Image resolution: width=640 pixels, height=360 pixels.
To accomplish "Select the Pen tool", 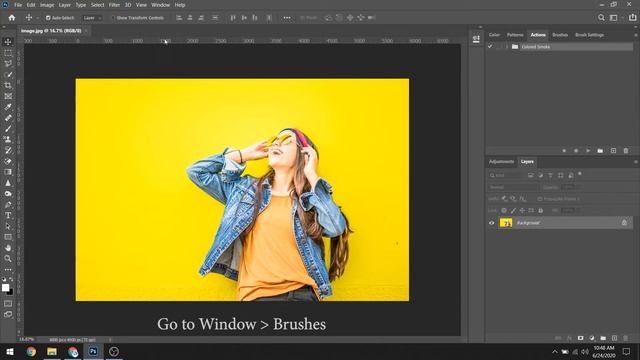I will tap(8, 204).
